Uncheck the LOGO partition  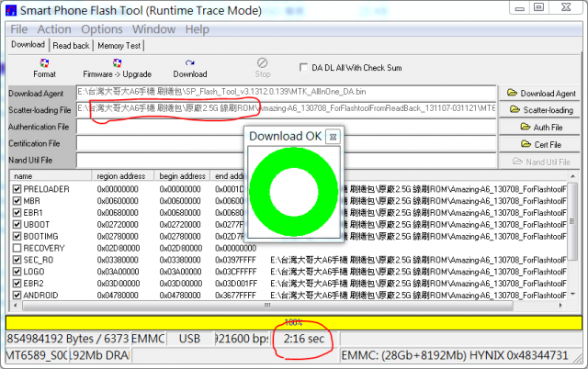point(17,272)
